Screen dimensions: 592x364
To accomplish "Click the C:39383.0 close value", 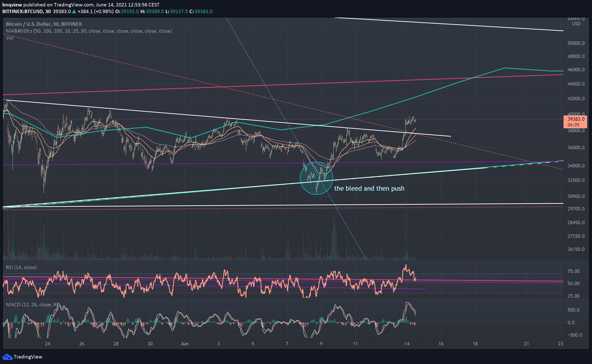I will pyautogui.click(x=201, y=11).
